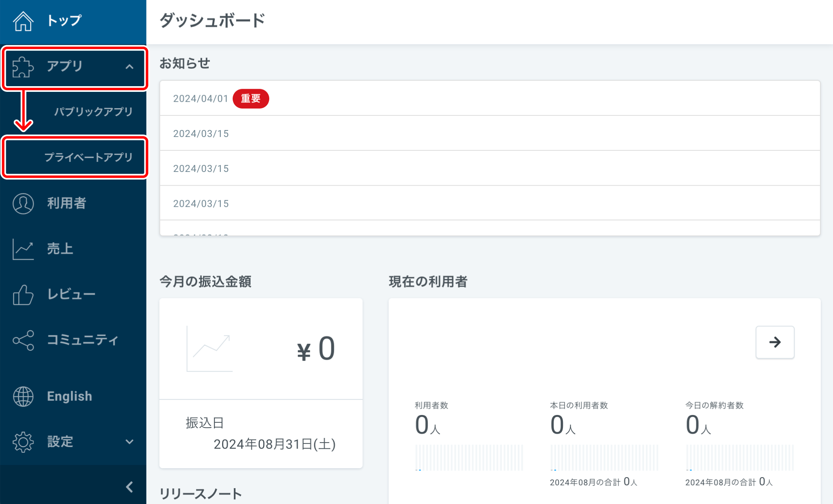Collapse the sidebar with the bottom arrow

pyautogui.click(x=129, y=487)
